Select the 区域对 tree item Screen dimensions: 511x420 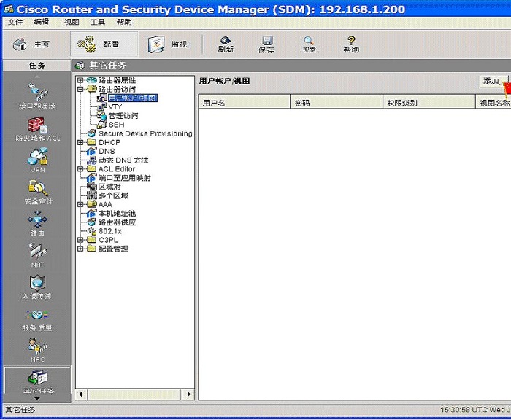(x=109, y=187)
